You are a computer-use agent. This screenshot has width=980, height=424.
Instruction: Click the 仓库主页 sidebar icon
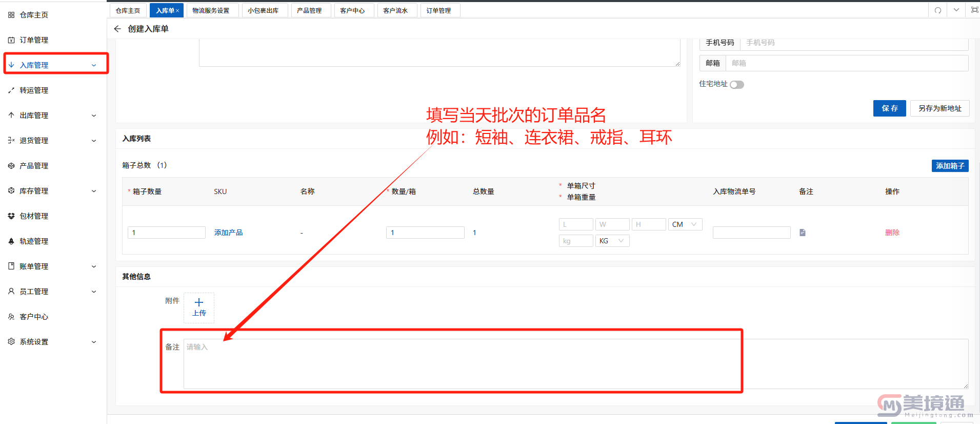tap(11, 15)
